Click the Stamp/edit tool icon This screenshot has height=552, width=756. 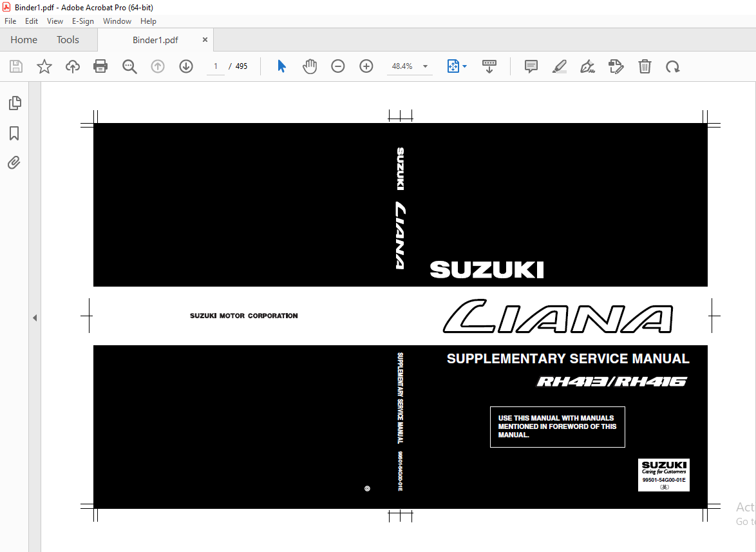pos(616,66)
